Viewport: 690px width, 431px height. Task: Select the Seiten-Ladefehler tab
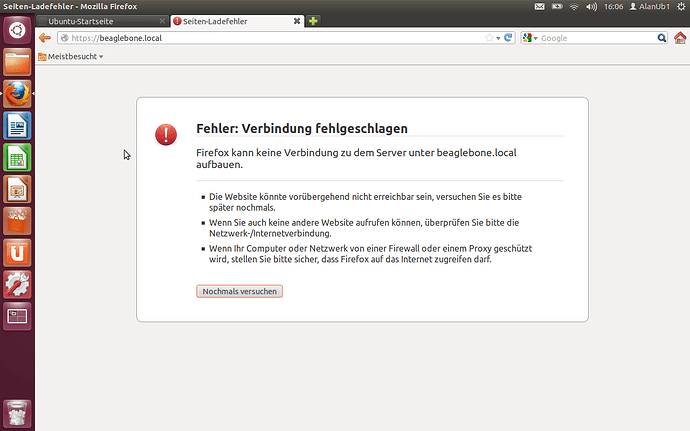(x=237, y=21)
